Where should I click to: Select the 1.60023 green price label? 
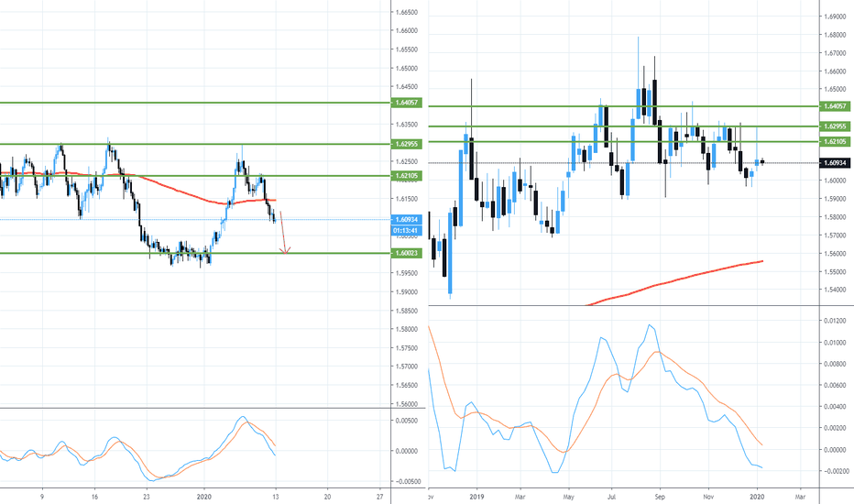coord(405,253)
